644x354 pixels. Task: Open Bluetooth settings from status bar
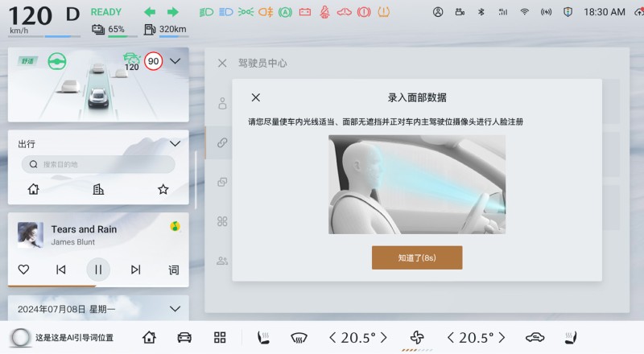coord(481,12)
